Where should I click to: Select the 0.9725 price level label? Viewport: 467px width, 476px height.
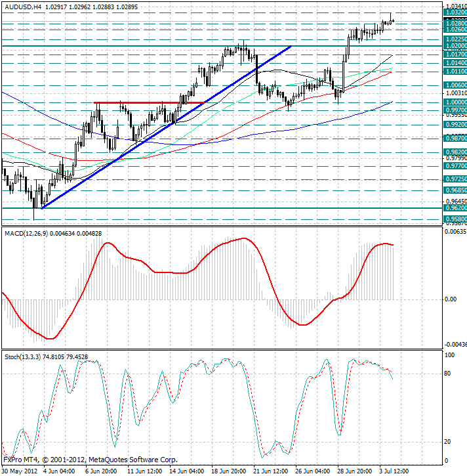(x=455, y=179)
